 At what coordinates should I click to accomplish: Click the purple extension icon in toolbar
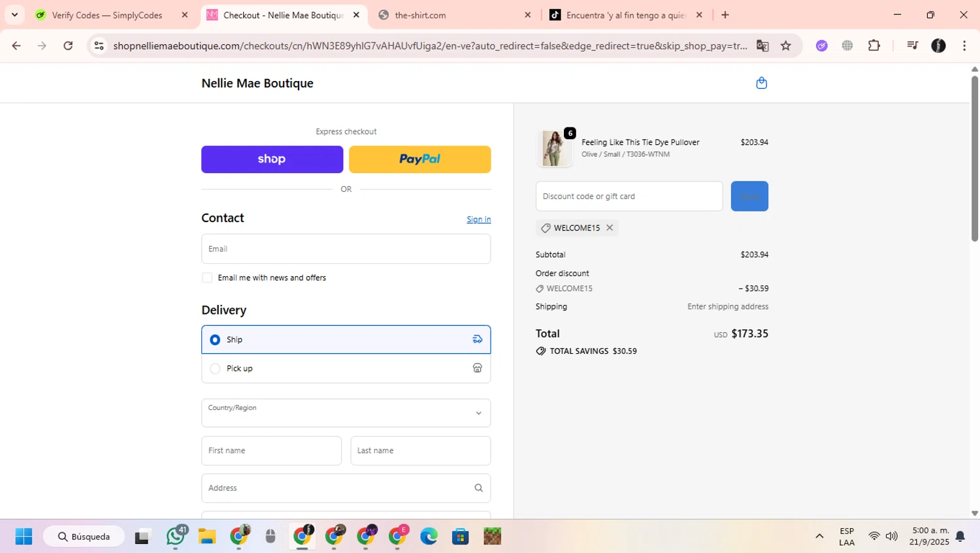tap(822, 46)
